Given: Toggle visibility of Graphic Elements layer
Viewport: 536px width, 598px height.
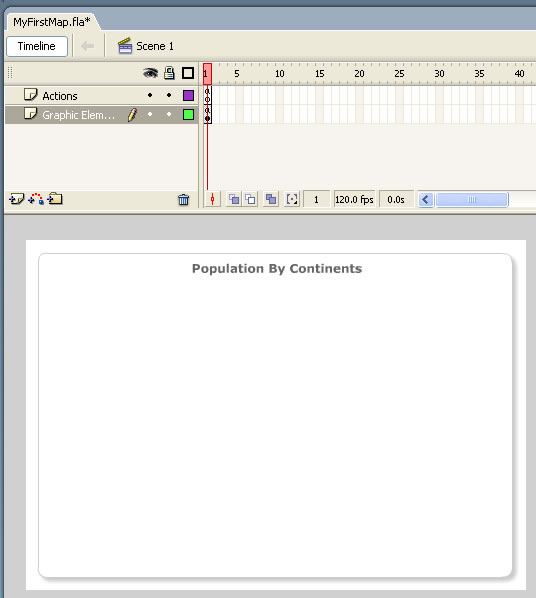Looking at the screenshot, I should 150,114.
